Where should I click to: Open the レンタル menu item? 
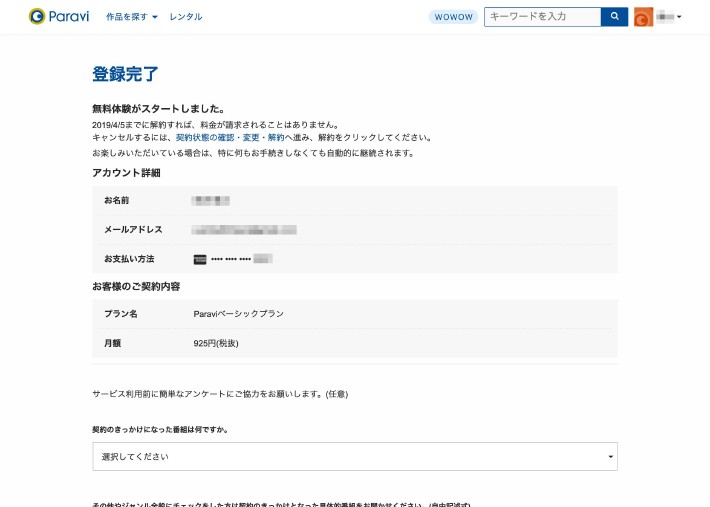coord(186,17)
